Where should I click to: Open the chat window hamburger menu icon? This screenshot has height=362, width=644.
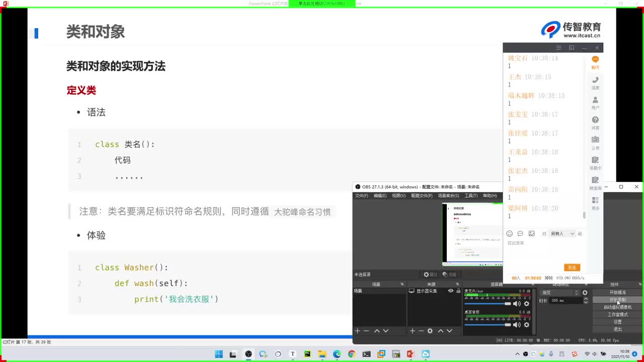click(558, 48)
